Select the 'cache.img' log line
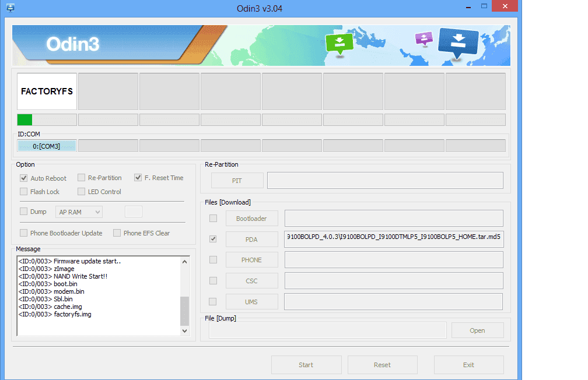Viewport: 588px width, 380px height. tap(50, 307)
